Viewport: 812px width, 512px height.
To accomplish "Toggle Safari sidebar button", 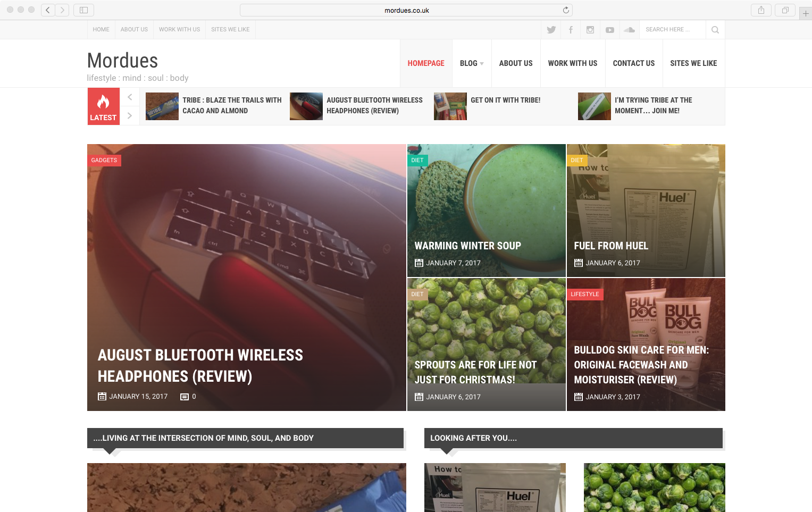I will pos(83,10).
